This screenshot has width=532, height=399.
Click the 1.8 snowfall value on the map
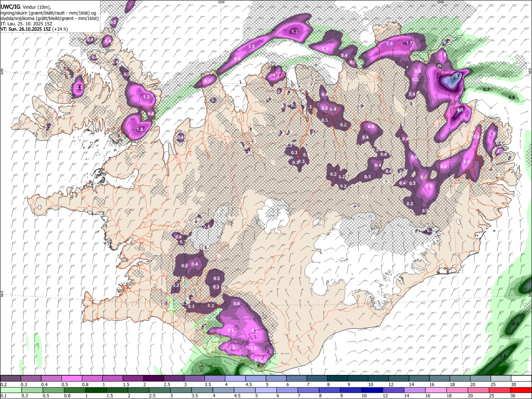(140, 129)
